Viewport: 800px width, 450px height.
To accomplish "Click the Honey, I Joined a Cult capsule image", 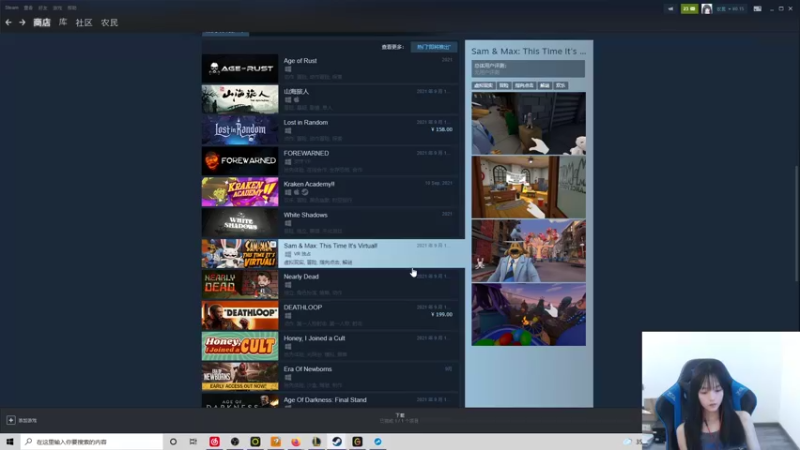I will 240,346.
